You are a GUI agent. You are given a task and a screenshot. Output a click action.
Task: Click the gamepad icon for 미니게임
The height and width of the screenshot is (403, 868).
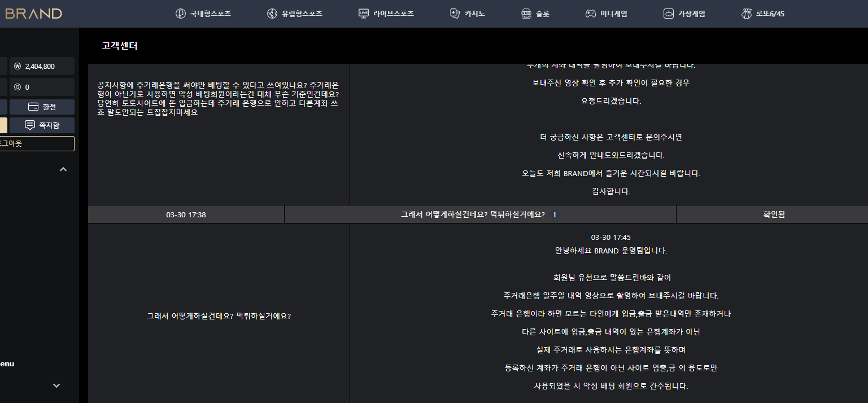[590, 14]
